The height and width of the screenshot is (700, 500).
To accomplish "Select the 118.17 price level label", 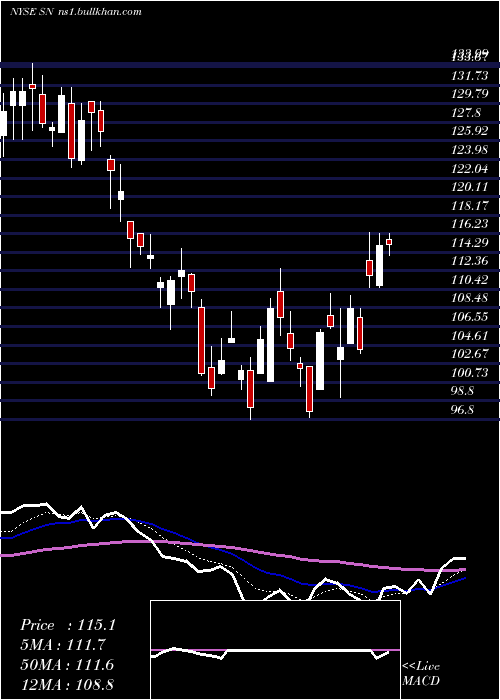I will click(469, 206).
